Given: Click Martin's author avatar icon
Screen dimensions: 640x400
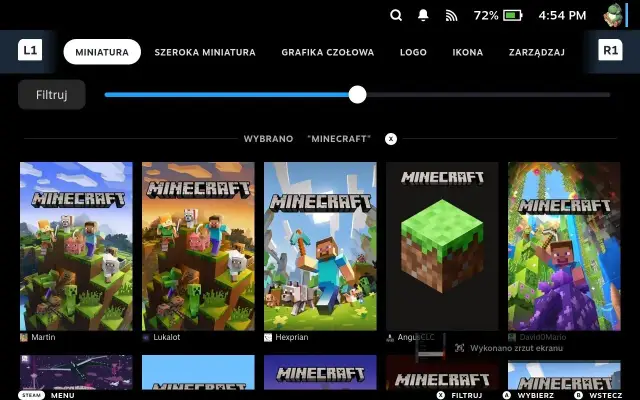Looking at the screenshot, I should pyautogui.click(x=24, y=337).
